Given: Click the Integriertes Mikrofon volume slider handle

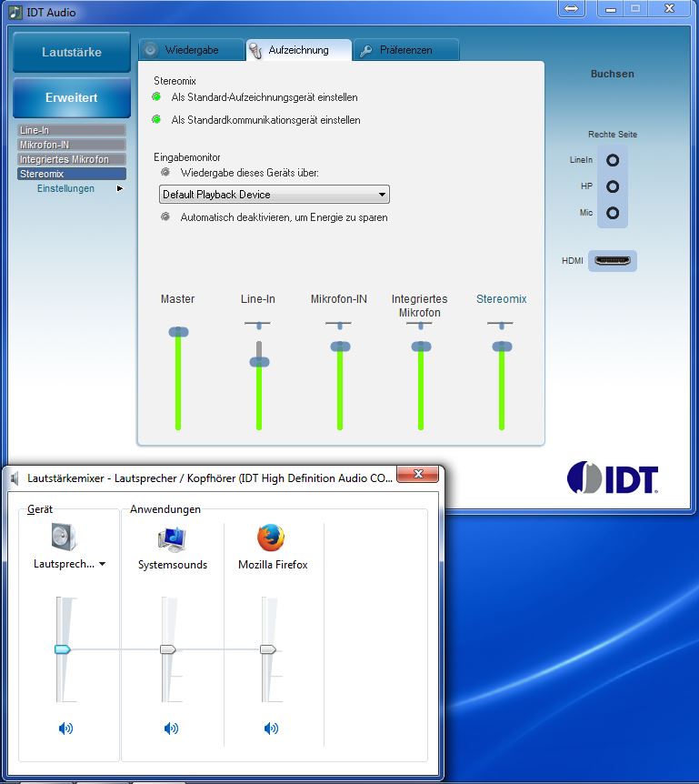Looking at the screenshot, I should (421, 347).
